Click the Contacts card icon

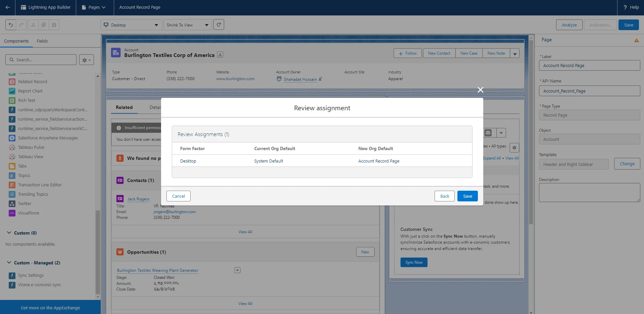(x=120, y=180)
